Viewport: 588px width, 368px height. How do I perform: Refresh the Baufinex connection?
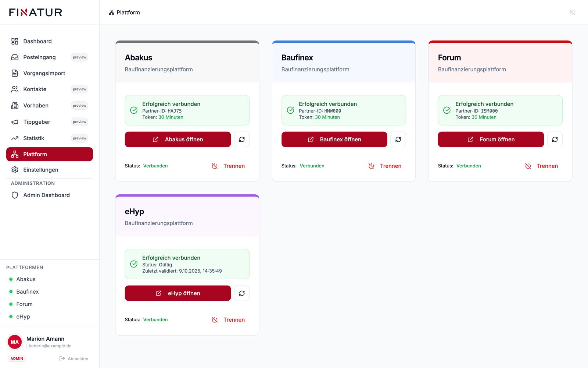(398, 139)
